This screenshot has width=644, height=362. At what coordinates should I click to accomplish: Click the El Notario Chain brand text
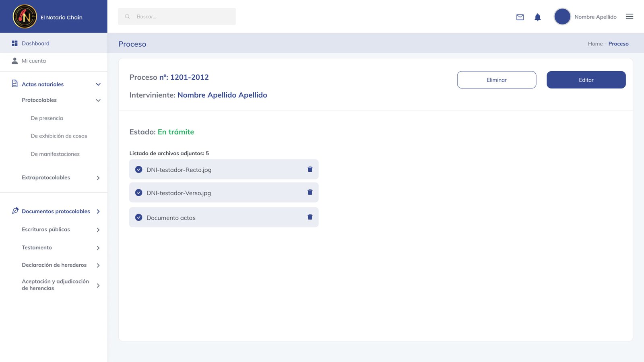62,17
